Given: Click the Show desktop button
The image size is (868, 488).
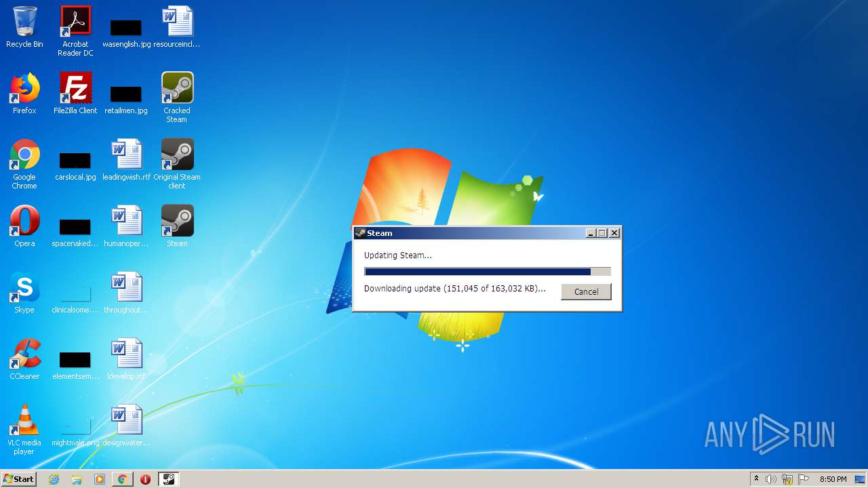Looking at the screenshot, I should 861,479.
